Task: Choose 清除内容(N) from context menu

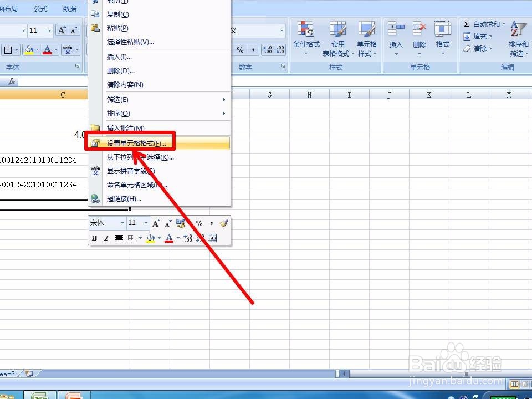Action: coord(160,85)
